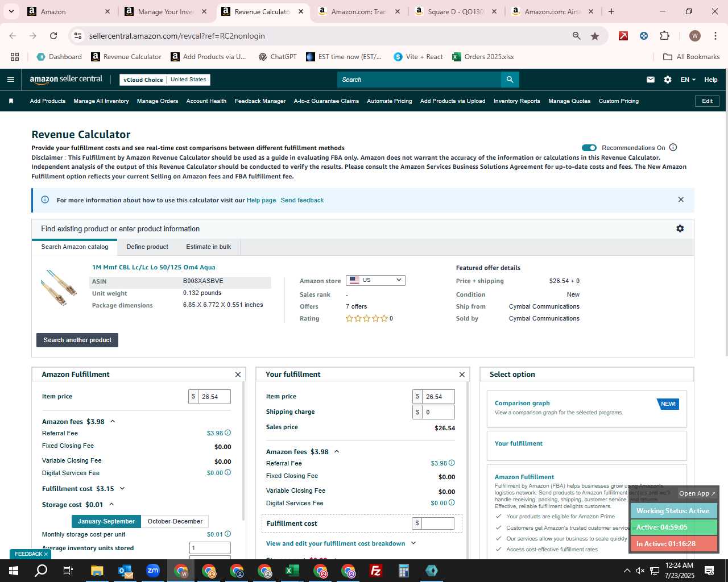Open the browser extensions puzzle icon
The width and height of the screenshot is (728, 582).
[x=664, y=36]
